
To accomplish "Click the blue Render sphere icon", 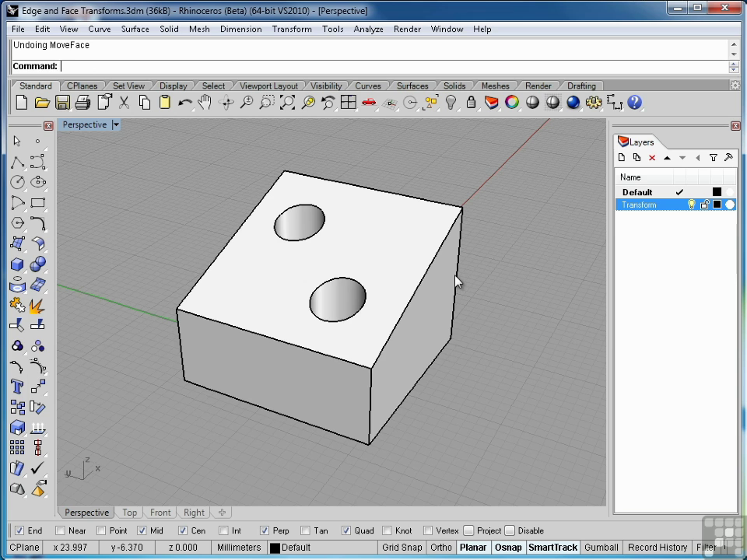I will click(573, 103).
